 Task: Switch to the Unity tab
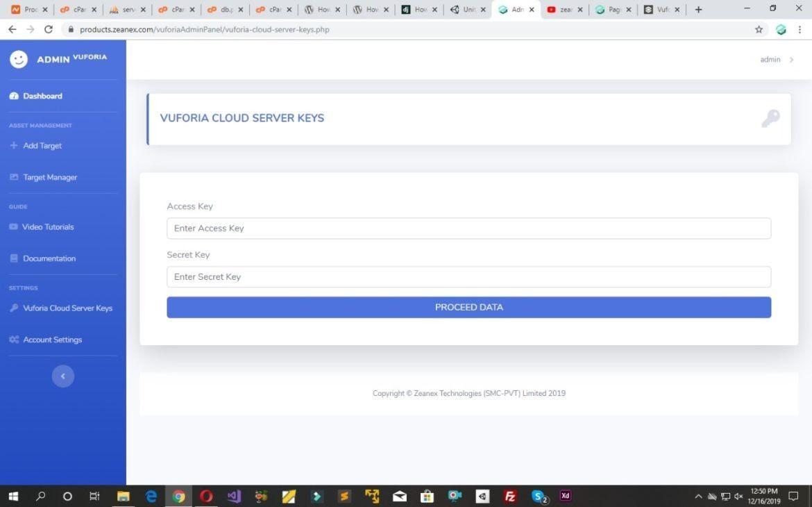click(468, 9)
